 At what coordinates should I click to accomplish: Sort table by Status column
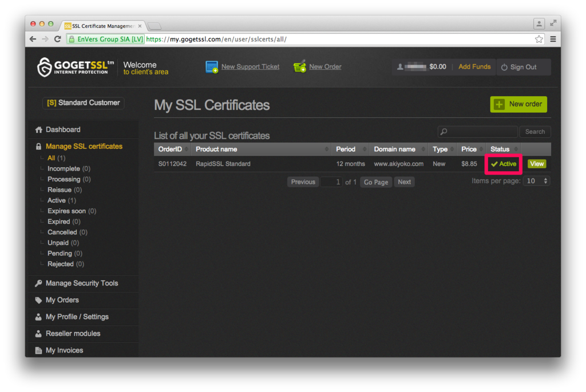tap(504, 149)
